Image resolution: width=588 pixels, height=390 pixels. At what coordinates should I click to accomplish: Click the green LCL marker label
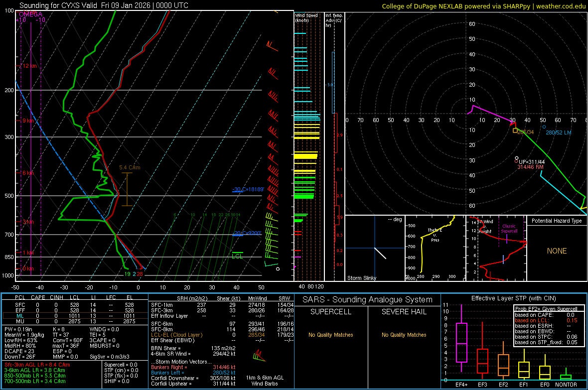[237, 257]
